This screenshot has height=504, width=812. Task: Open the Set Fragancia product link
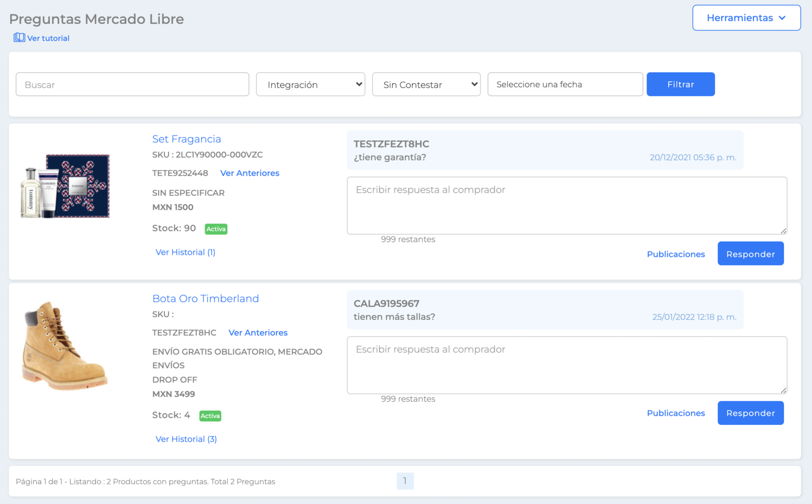tap(187, 139)
